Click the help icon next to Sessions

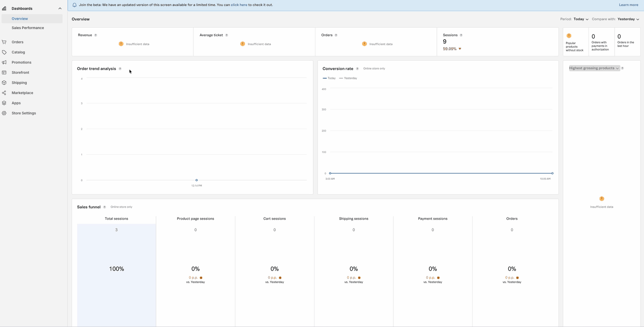(461, 35)
